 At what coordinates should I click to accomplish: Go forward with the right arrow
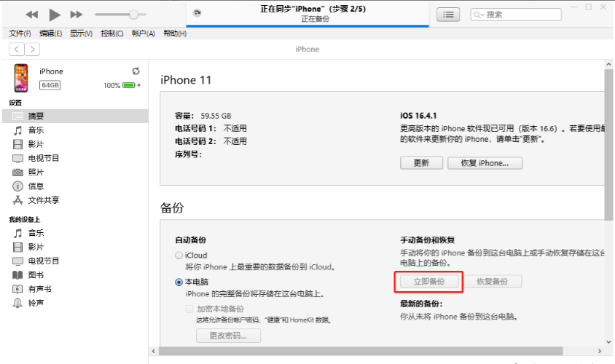coord(32,49)
